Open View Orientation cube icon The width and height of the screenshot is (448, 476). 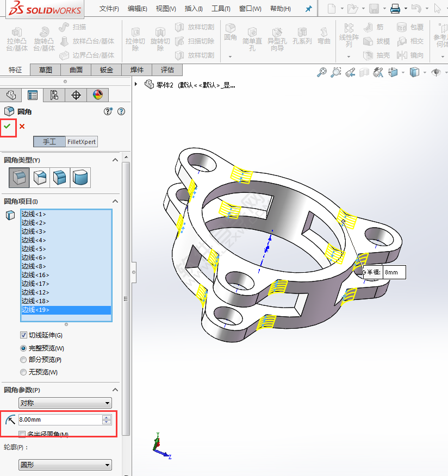point(393,72)
